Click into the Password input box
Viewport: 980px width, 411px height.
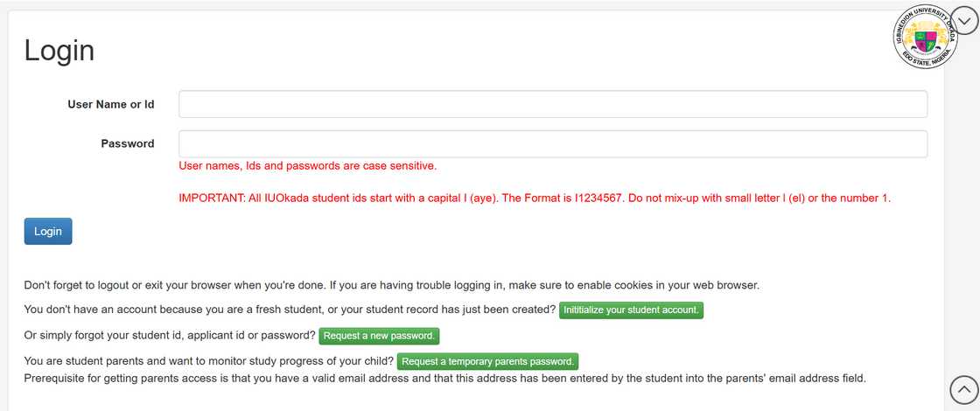(x=553, y=144)
